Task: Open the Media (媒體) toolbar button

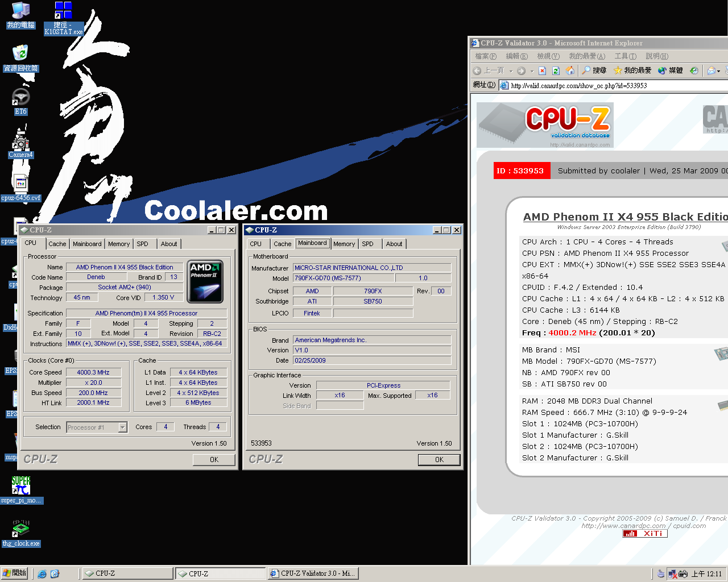Action: [x=670, y=70]
